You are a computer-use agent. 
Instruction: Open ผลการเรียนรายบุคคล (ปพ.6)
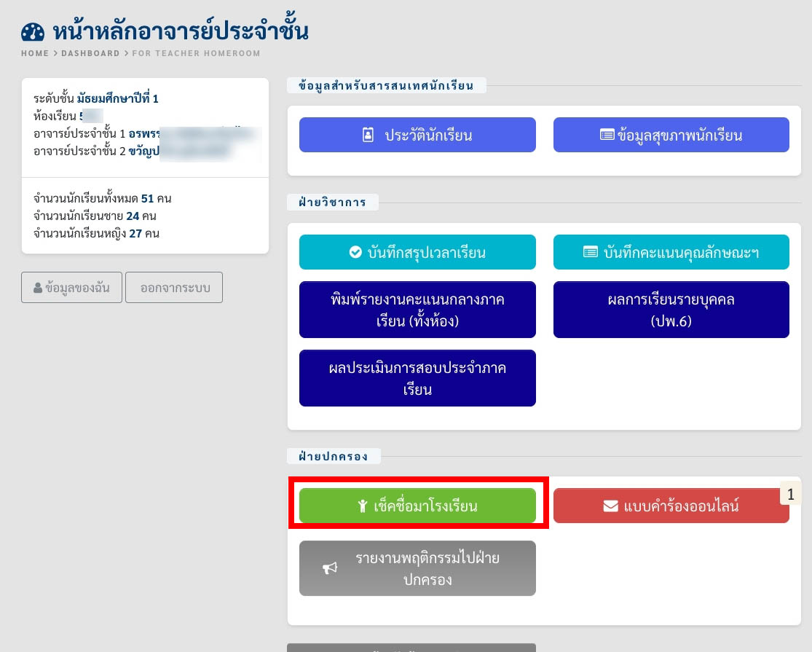[x=671, y=310]
